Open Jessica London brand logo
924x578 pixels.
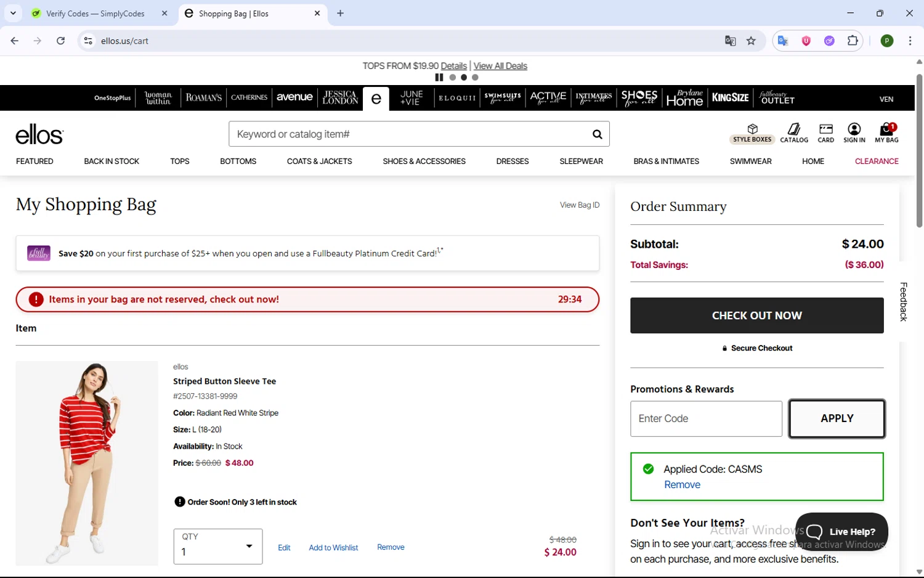tap(340, 98)
